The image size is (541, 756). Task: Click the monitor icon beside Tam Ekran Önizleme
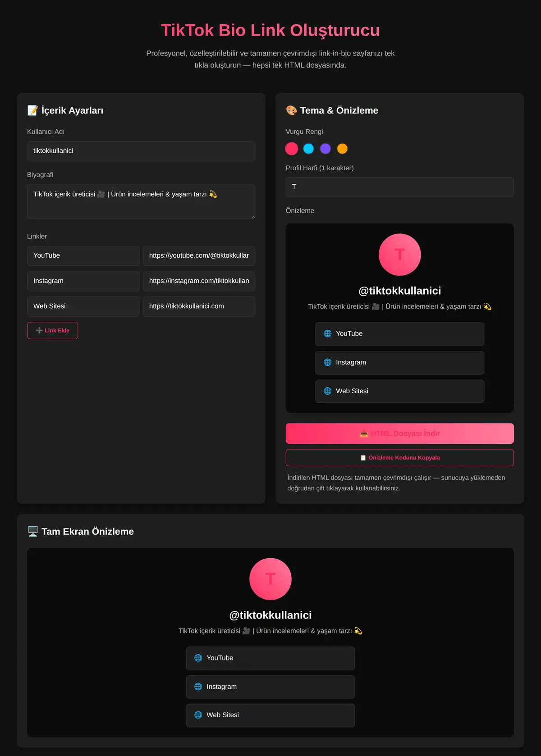32,532
